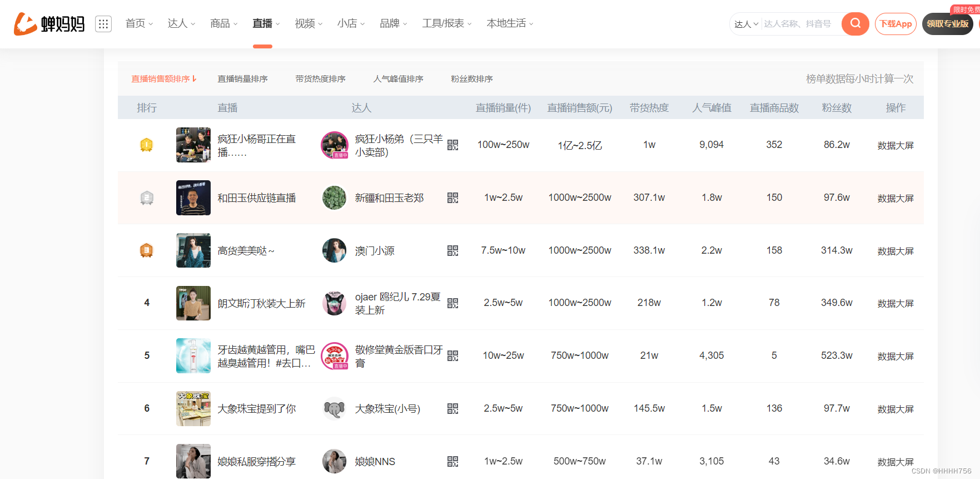Screen dimensions: 980x479
Task: Click 澳门小源 name text
Action: 375,251
